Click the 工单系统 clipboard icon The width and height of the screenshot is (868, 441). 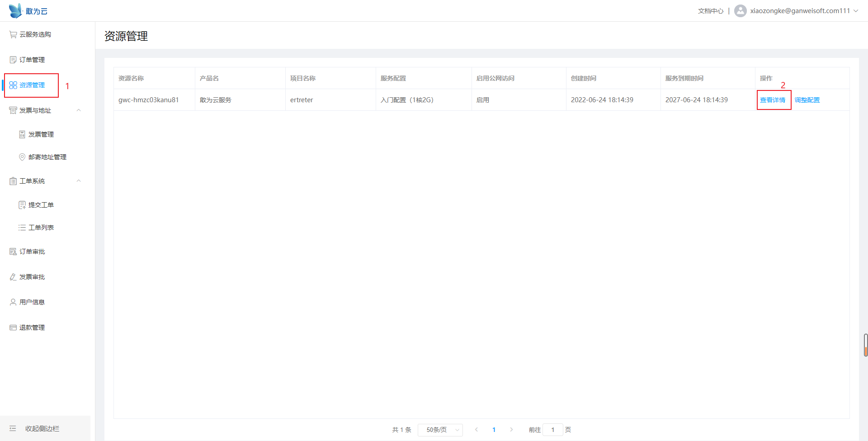(x=13, y=181)
